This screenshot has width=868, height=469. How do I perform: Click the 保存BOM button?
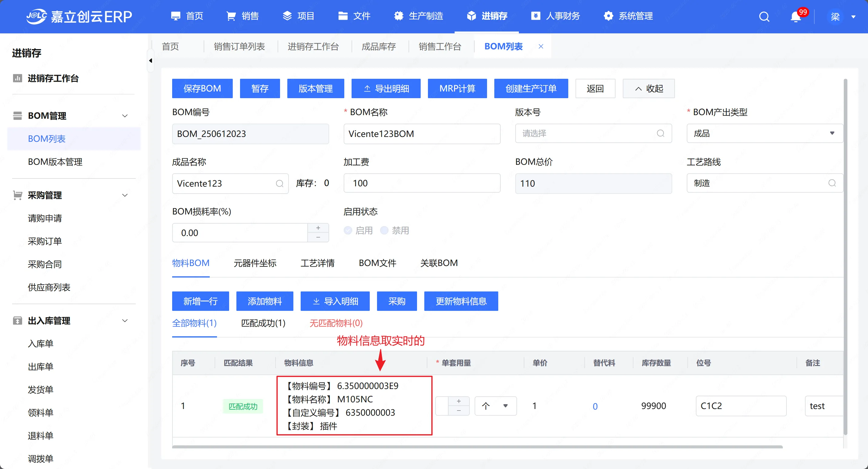pyautogui.click(x=202, y=88)
